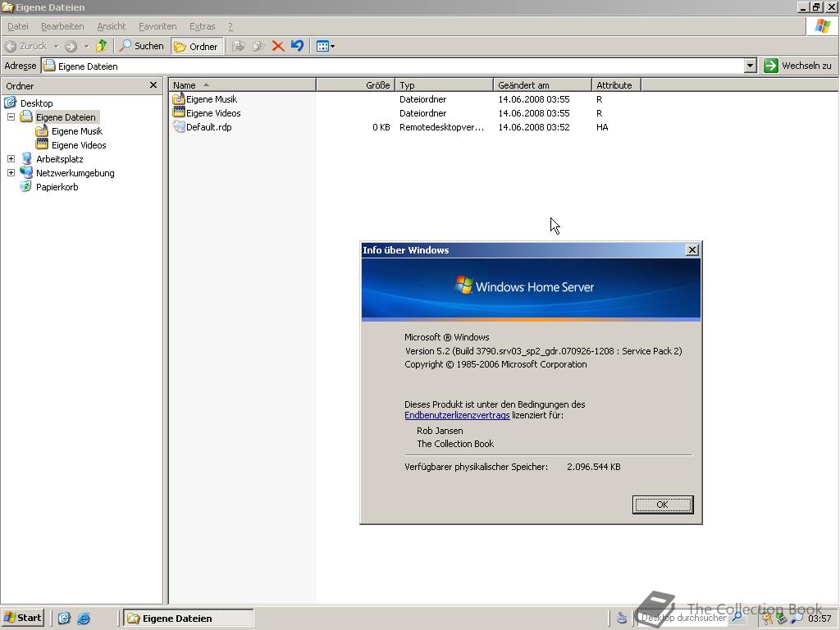Toggle the Ordner folders pane button
This screenshot has width=840, height=630.
197,47
